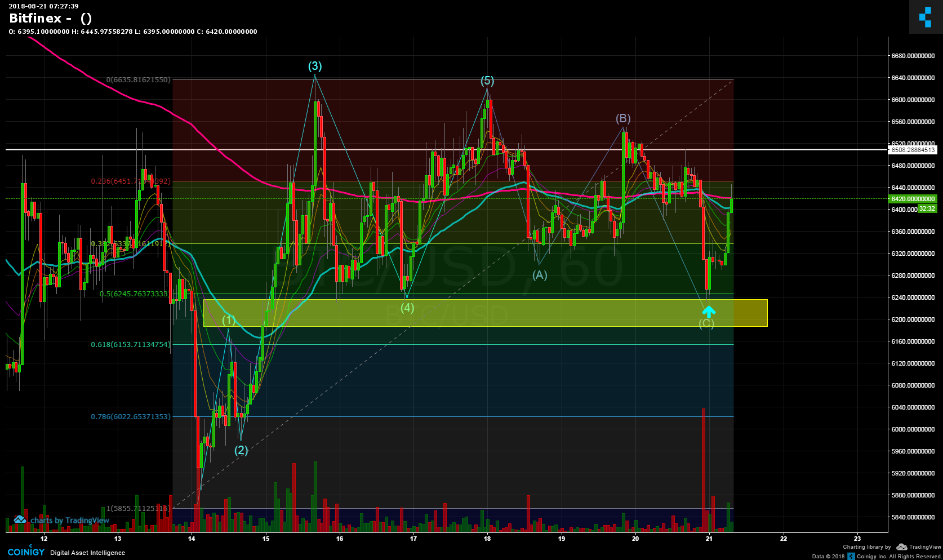Click the Coinigy logo icon at top right
The height and width of the screenshot is (560, 943).
coord(926,17)
